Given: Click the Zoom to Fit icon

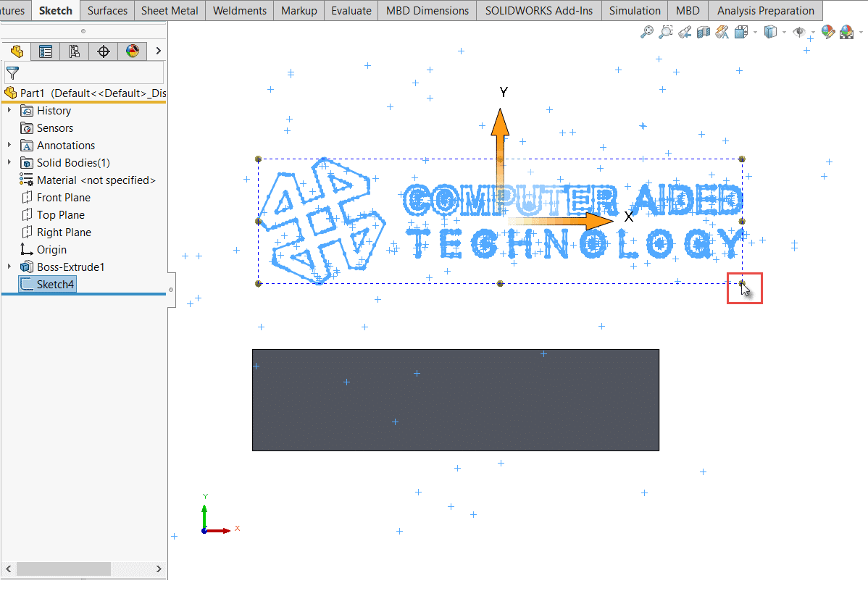Looking at the screenshot, I should (x=647, y=32).
